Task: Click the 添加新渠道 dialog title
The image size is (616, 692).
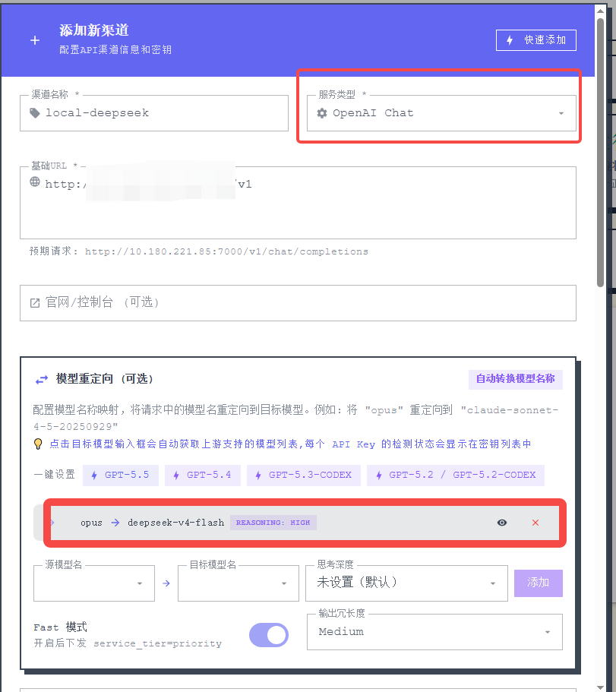Action: point(94,30)
